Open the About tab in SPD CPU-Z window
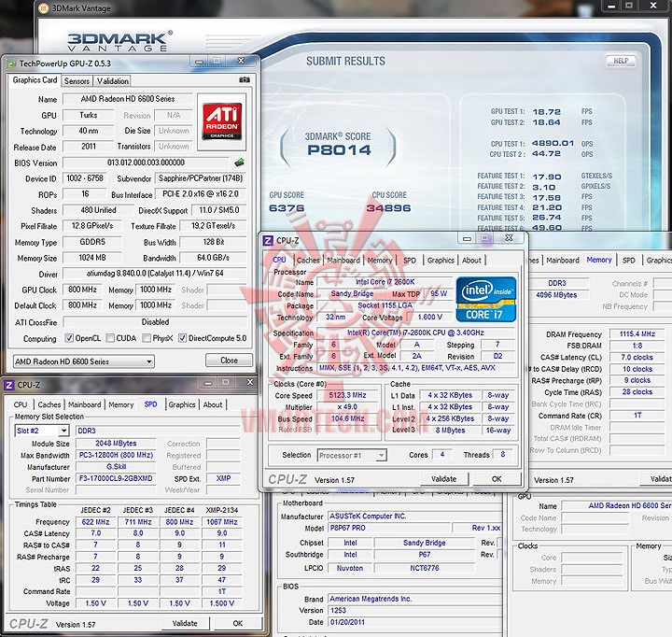The height and width of the screenshot is (637, 672). [x=213, y=404]
